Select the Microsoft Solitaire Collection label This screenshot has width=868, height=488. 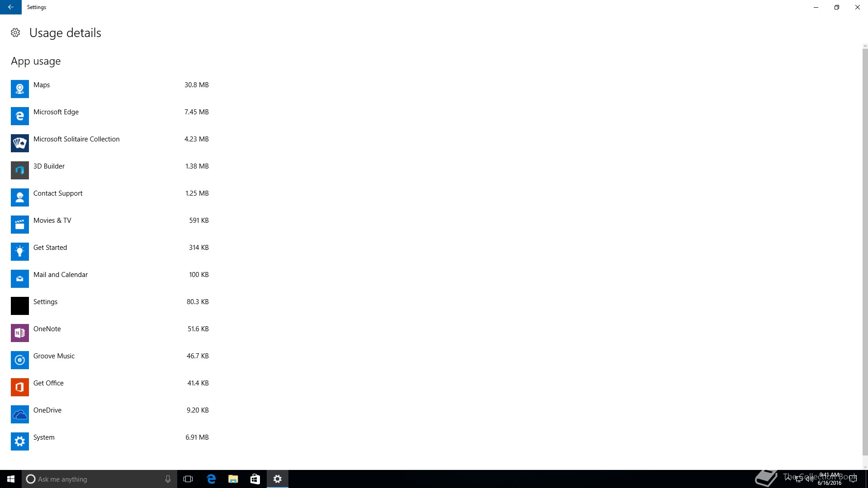[76, 139]
